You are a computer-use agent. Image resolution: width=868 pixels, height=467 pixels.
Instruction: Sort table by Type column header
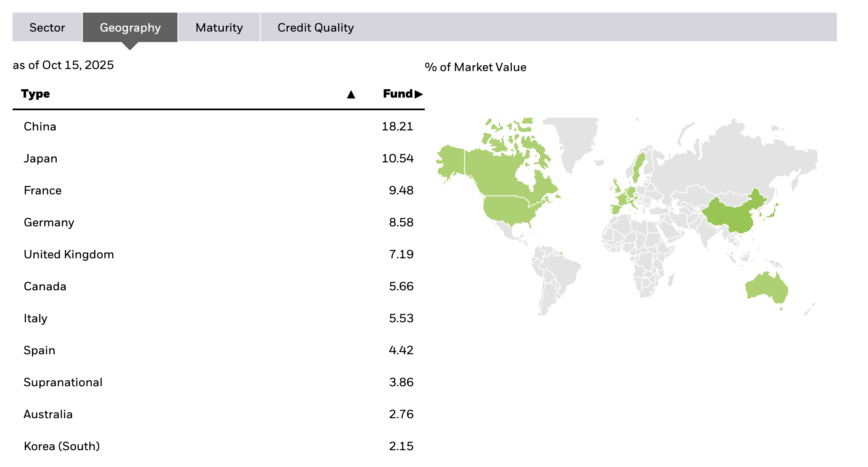[36, 94]
